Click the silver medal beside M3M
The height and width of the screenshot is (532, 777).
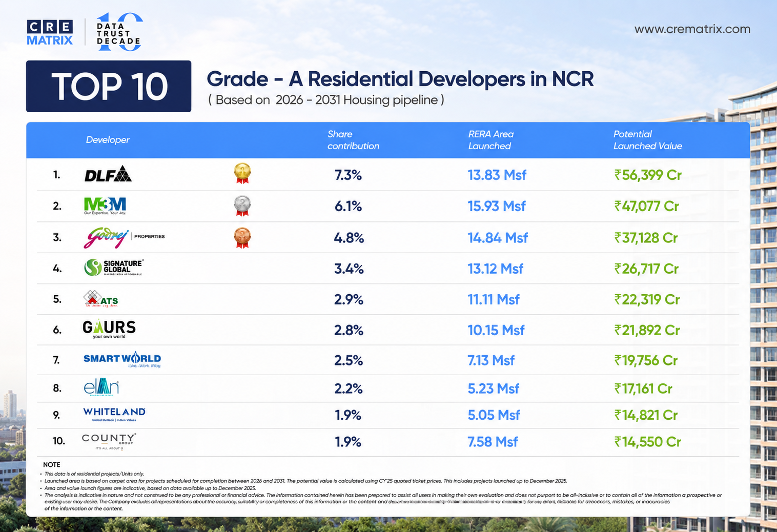(242, 206)
